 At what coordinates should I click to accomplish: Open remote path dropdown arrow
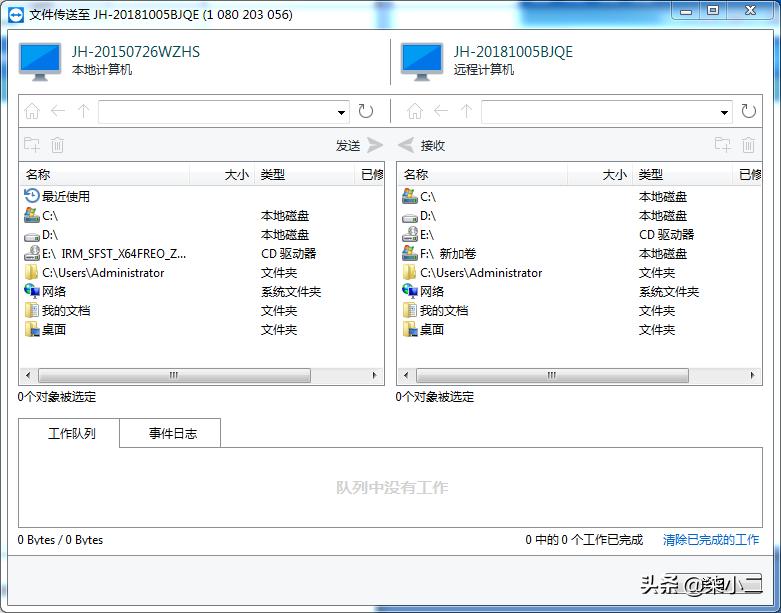point(724,113)
